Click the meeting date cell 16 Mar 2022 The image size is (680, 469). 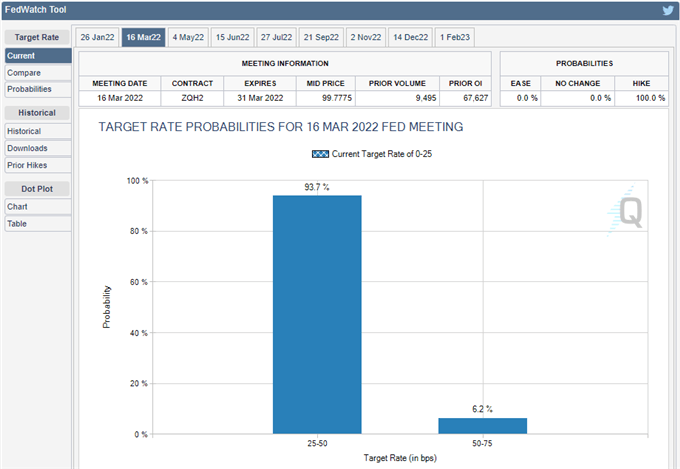coord(120,98)
